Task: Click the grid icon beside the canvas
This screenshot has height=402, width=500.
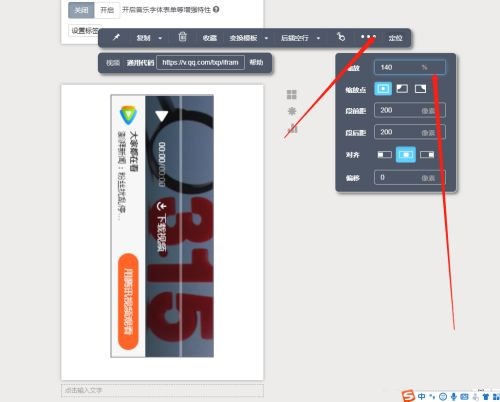Action: (x=292, y=95)
